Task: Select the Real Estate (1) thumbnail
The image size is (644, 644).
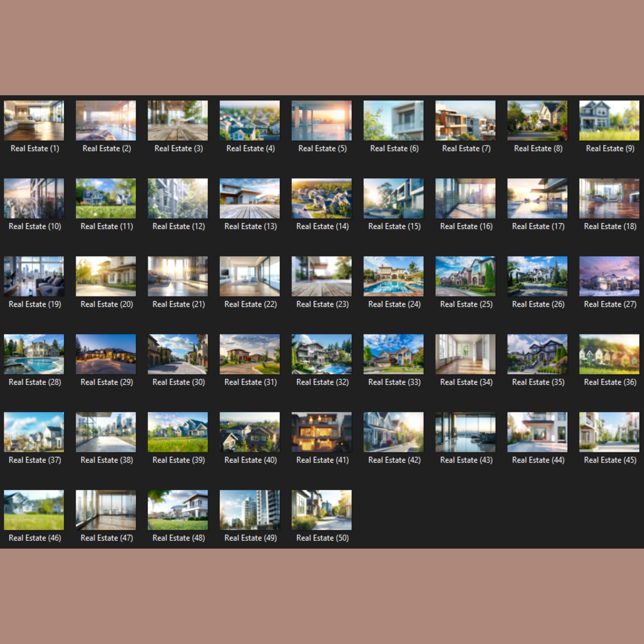Action: pyautogui.click(x=34, y=120)
